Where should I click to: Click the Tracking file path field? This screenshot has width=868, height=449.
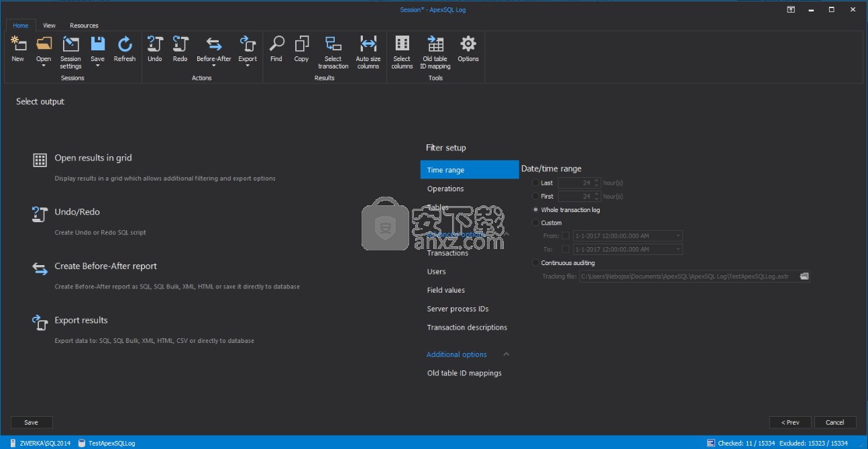[690, 277]
